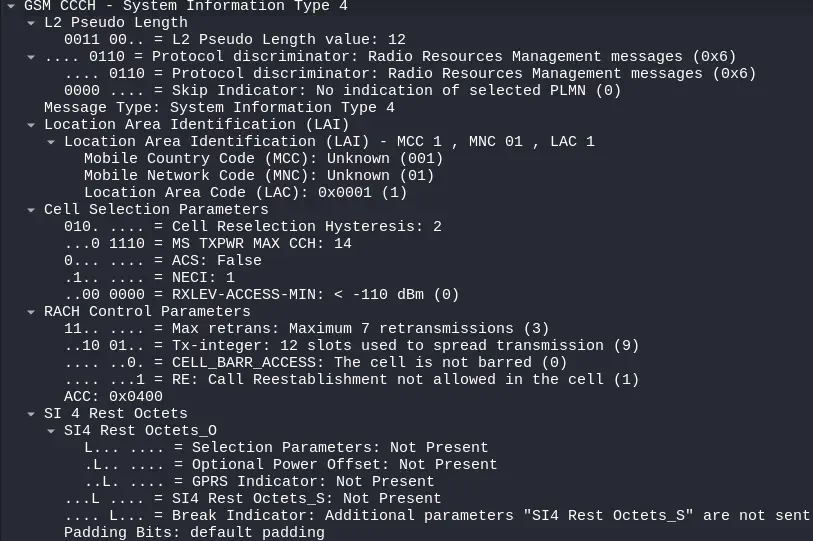The image size is (813, 541).
Task: Collapse the SI4 Rest Octets_O subtree
Action: click(50, 430)
